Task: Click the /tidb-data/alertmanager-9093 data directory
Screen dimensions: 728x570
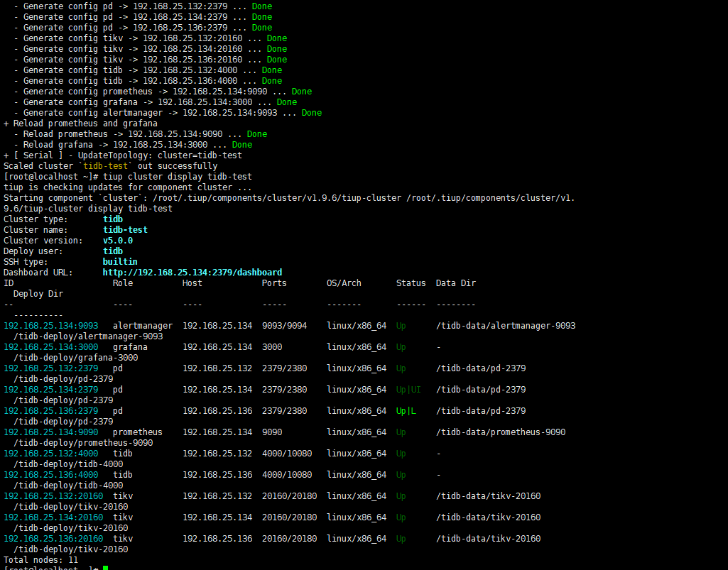Action: [506, 326]
